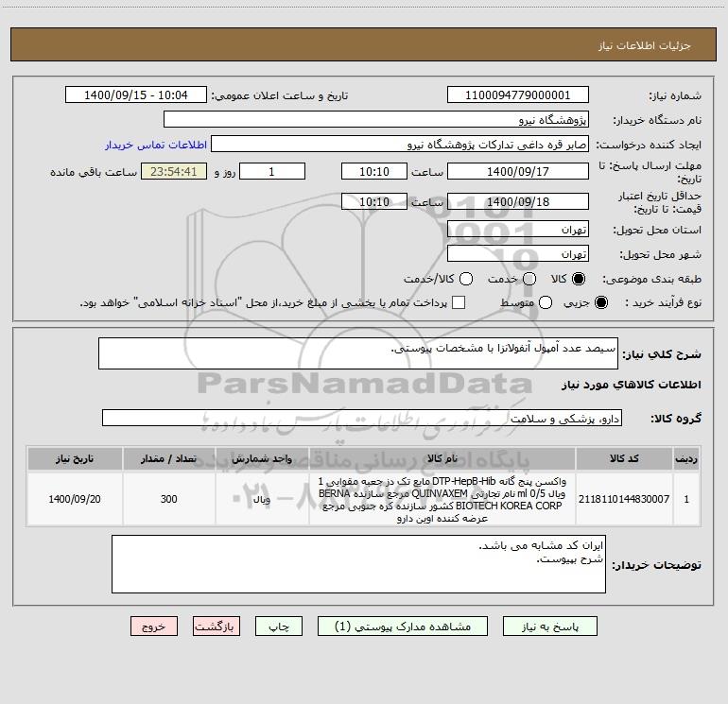Image resolution: width=728 pixels, height=704 pixels.
Task: Click the خروج exit button
Action: click(x=154, y=627)
